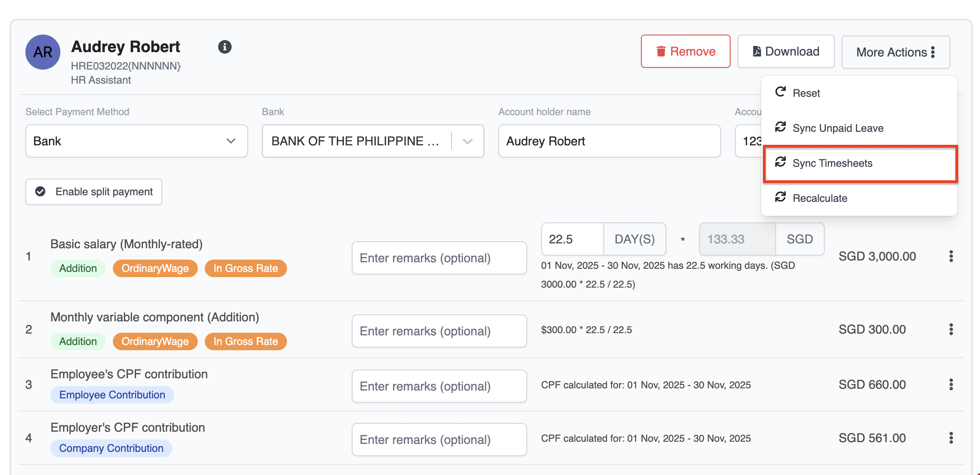980x475 pixels.
Task: Click the info icon beside Audrey Robert
Action: tap(224, 47)
